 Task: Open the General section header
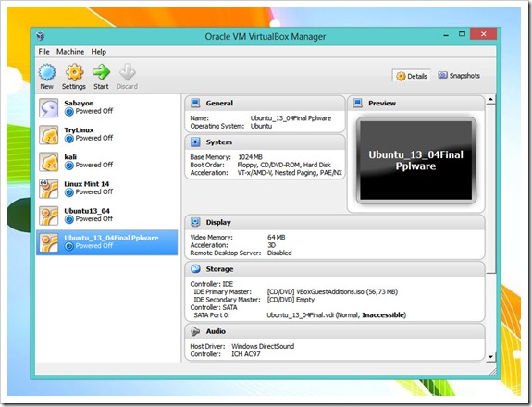tap(265, 103)
